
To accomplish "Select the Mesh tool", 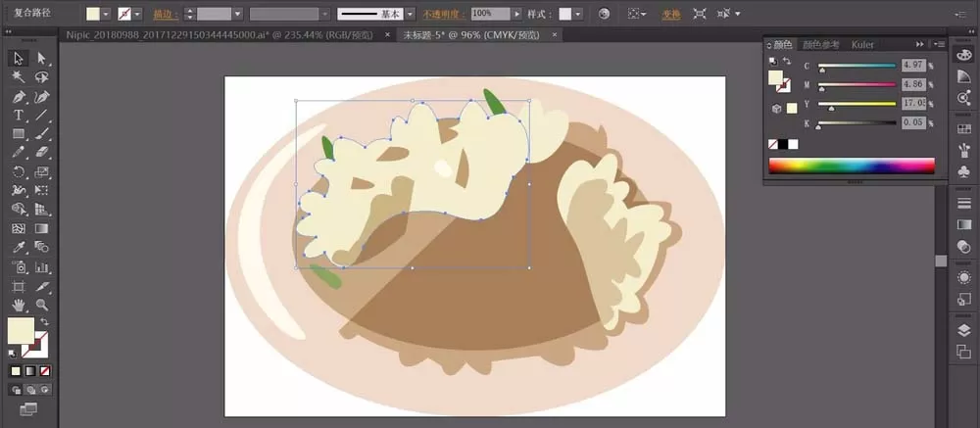I will (18, 228).
